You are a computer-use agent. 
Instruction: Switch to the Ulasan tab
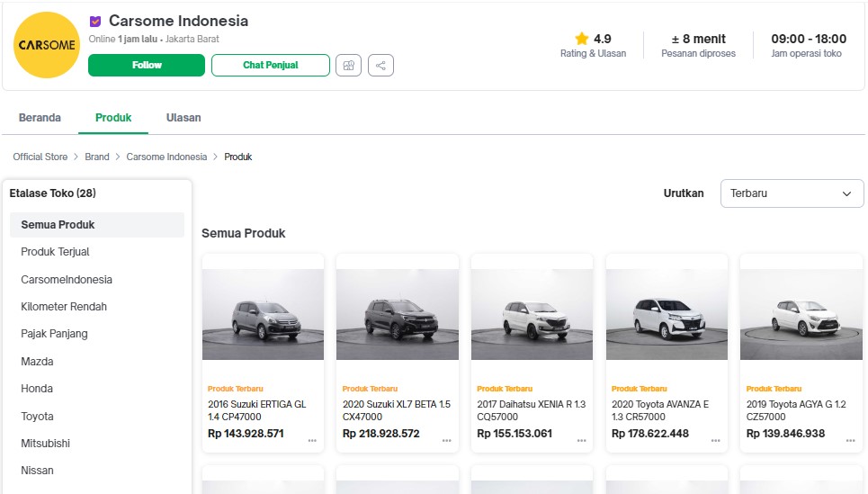click(183, 118)
